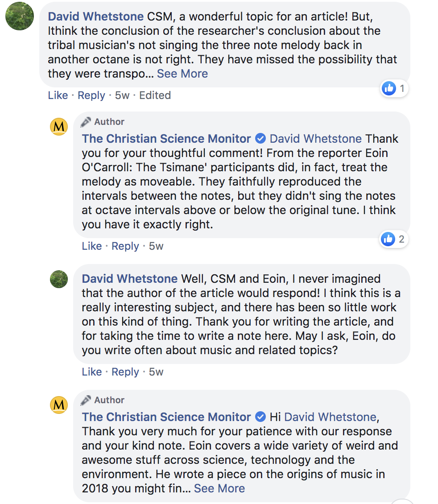
Task: Click David Whetstone's avatar on top comment
Action: [20, 16]
